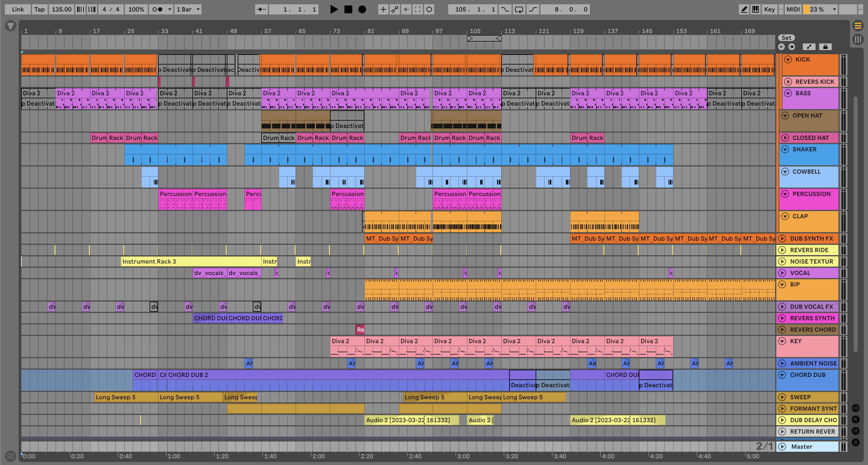Switch to Arrangement view with the orange lines icon
Viewport: 868px width, 465px height.
click(858, 25)
